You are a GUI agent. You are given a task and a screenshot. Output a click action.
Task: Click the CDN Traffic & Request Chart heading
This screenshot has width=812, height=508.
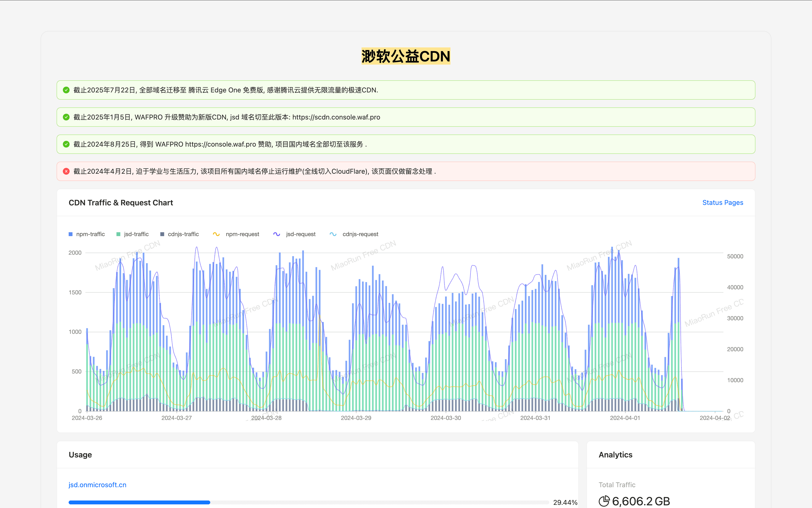[121, 203]
